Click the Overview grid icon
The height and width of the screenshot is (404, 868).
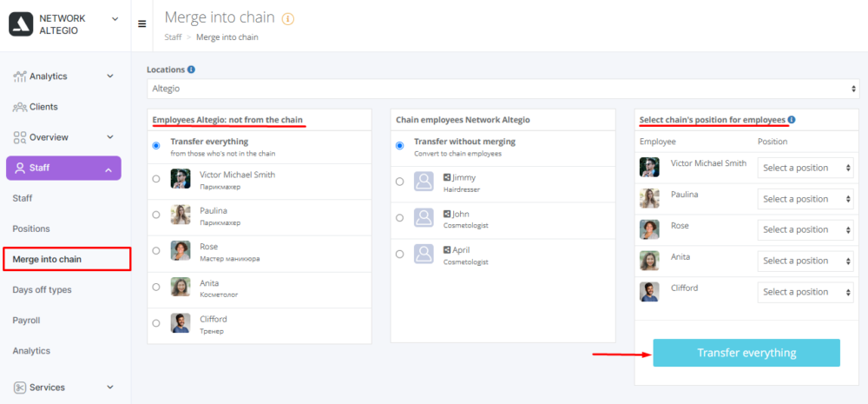[x=20, y=137]
